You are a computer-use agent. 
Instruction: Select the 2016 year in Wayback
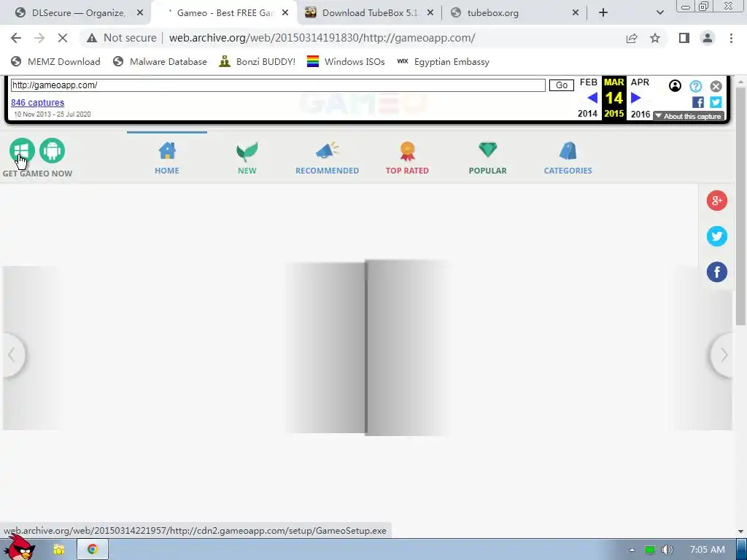(640, 114)
